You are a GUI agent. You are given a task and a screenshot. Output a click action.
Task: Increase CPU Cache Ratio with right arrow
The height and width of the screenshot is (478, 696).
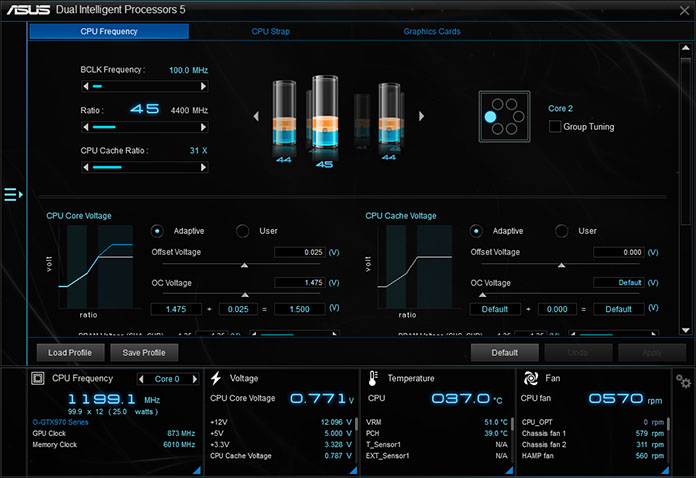point(203,167)
